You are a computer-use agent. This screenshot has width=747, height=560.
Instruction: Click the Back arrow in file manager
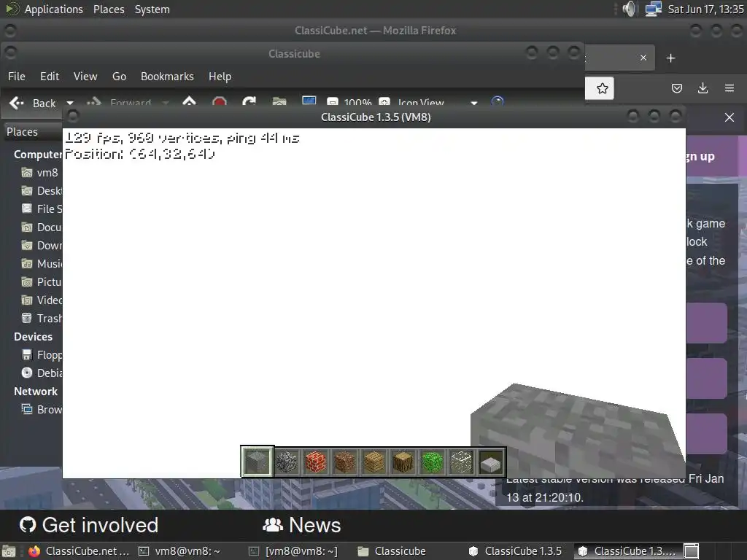[x=32, y=103]
